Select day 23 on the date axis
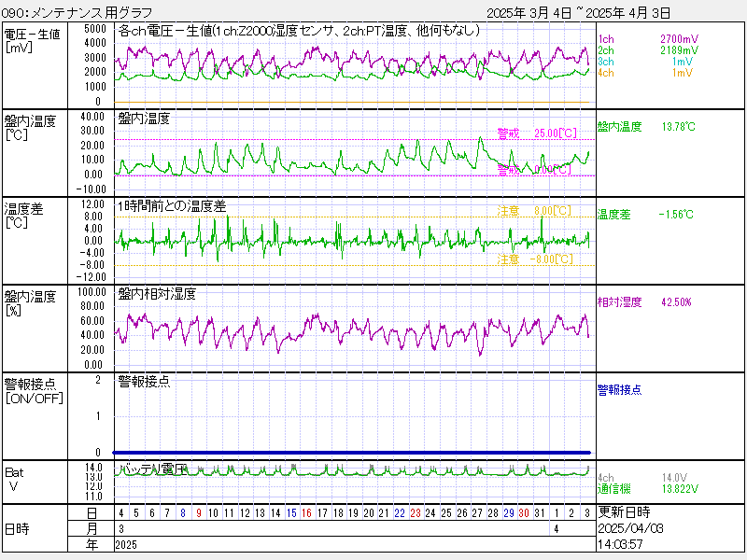 point(416,513)
